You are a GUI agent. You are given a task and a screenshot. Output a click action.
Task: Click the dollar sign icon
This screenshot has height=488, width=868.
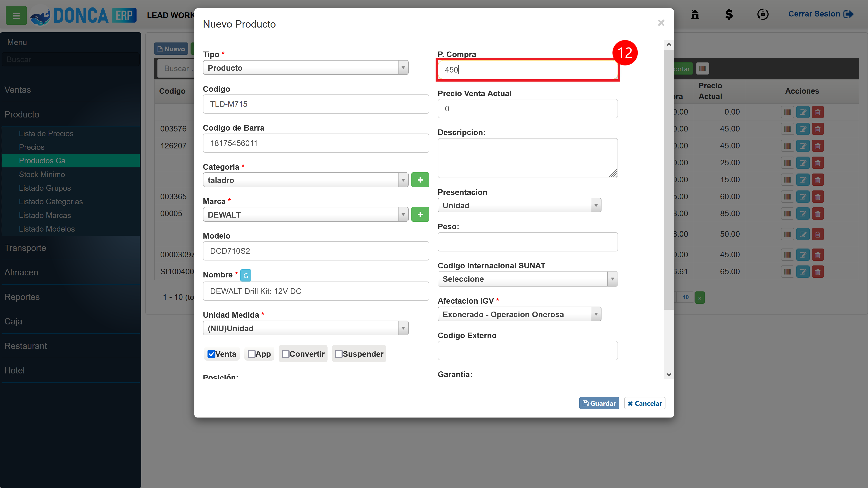tap(729, 14)
